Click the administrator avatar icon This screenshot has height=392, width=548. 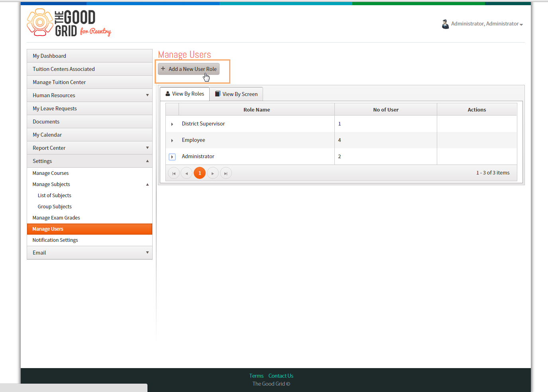point(445,24)
